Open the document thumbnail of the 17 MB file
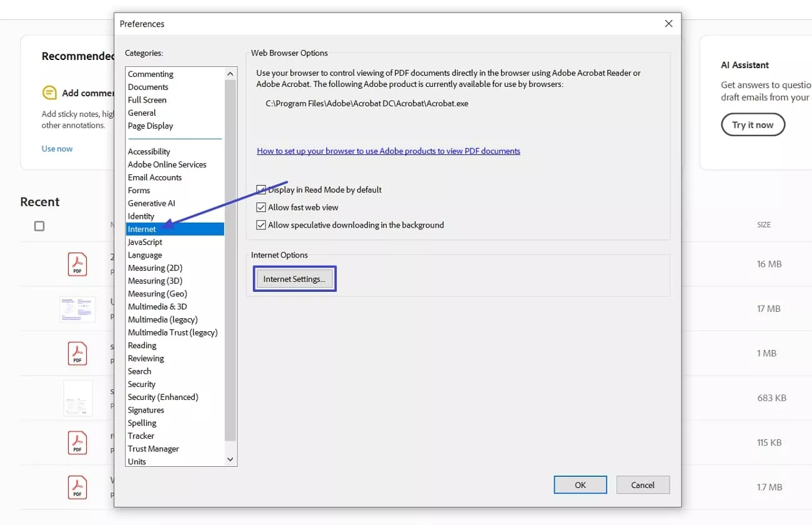The image size is (812, 525). point(77,308)
